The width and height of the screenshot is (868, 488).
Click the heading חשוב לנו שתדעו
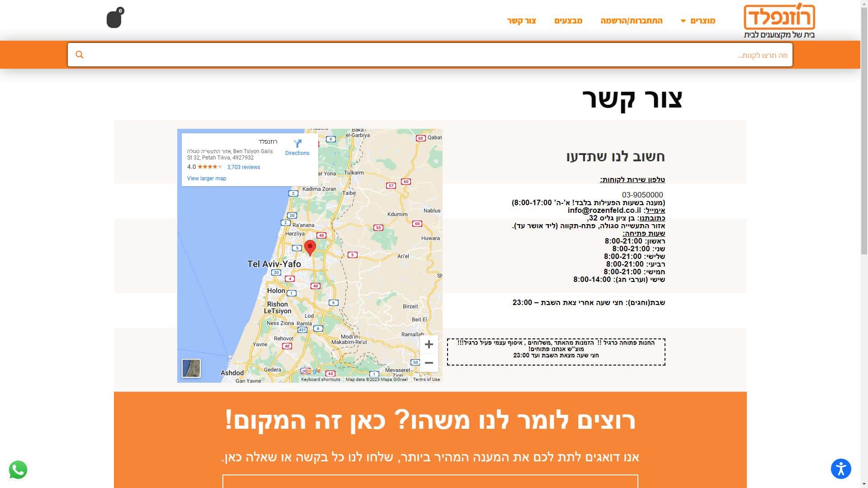point(615,157)
